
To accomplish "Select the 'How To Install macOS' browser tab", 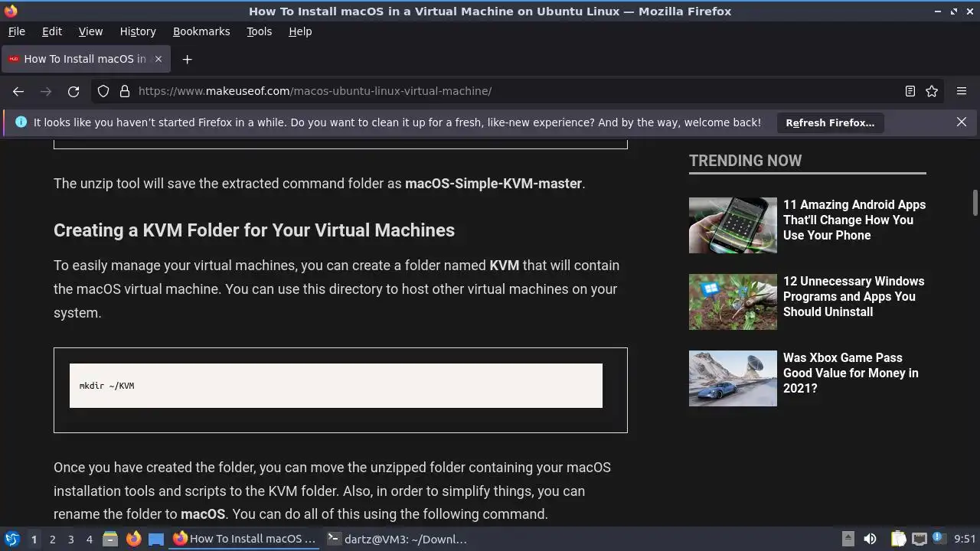I will point(84,59).
